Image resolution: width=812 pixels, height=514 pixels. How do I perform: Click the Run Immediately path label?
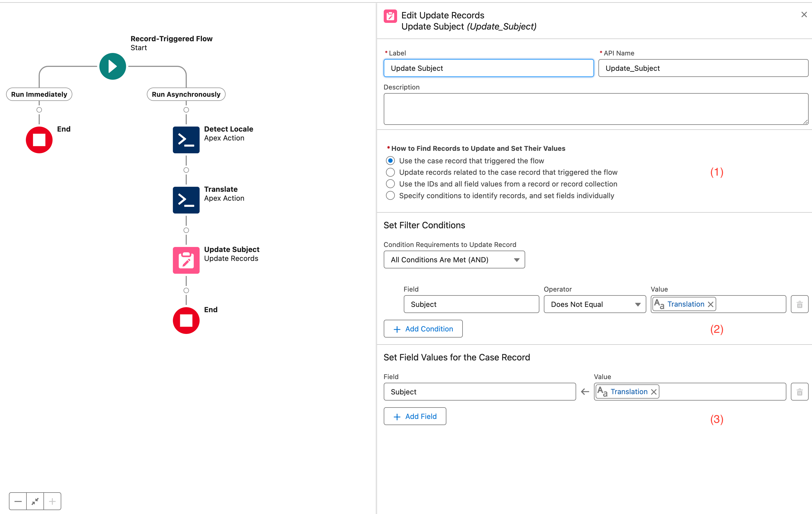tap(39, 94)
